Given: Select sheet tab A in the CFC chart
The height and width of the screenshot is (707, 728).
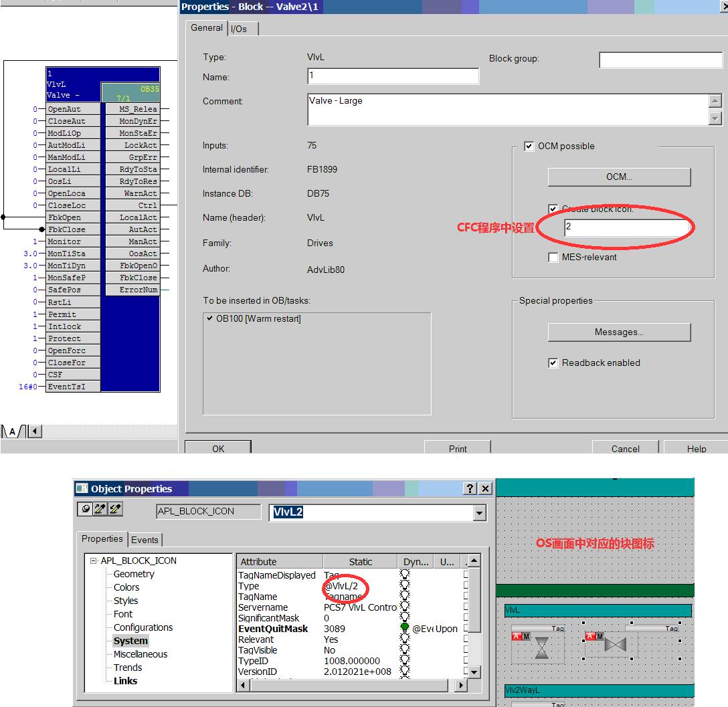Looking at the screenshot, I should click(13, 431).
